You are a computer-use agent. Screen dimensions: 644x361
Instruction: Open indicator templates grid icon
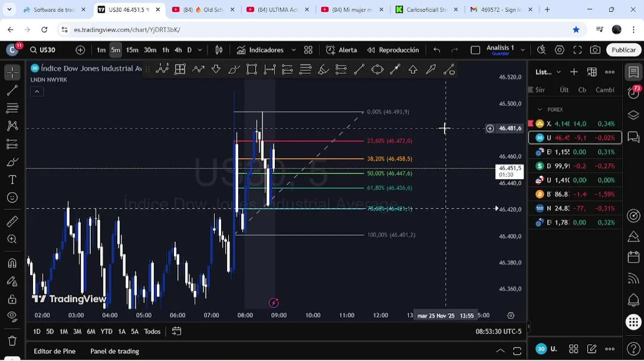click(308, 50)
